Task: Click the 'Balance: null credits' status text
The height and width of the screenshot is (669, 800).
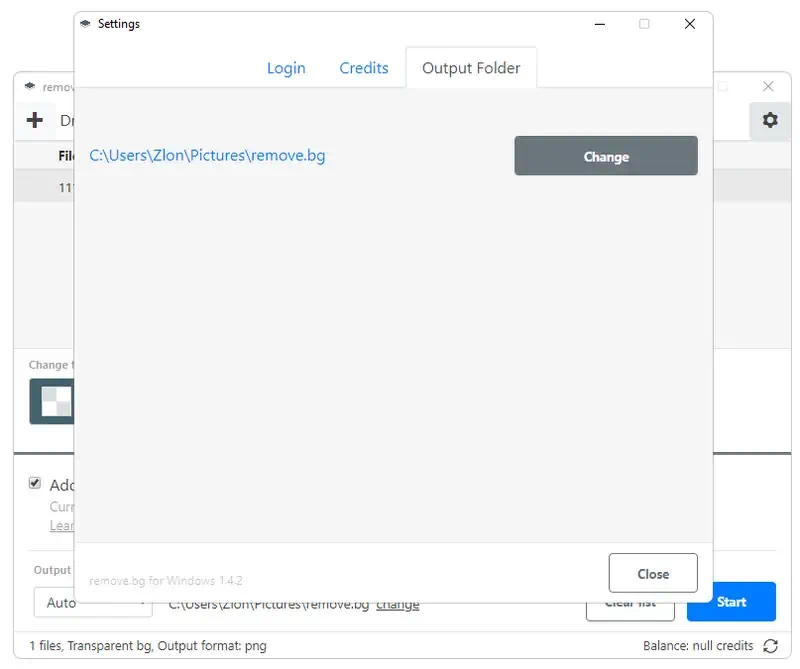Action: 697,646
